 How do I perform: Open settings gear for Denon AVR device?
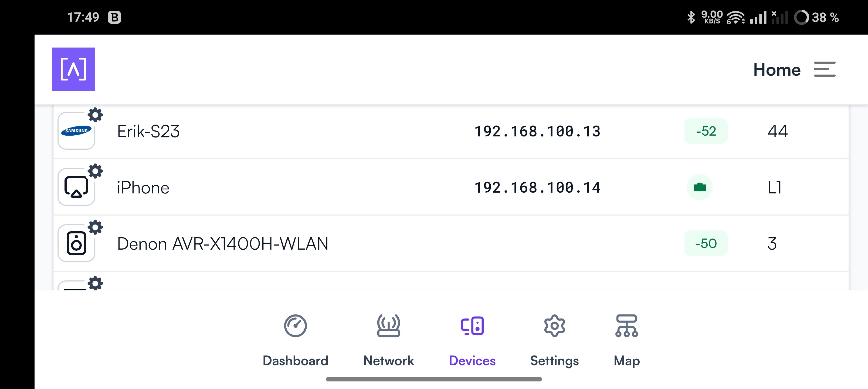95,227
